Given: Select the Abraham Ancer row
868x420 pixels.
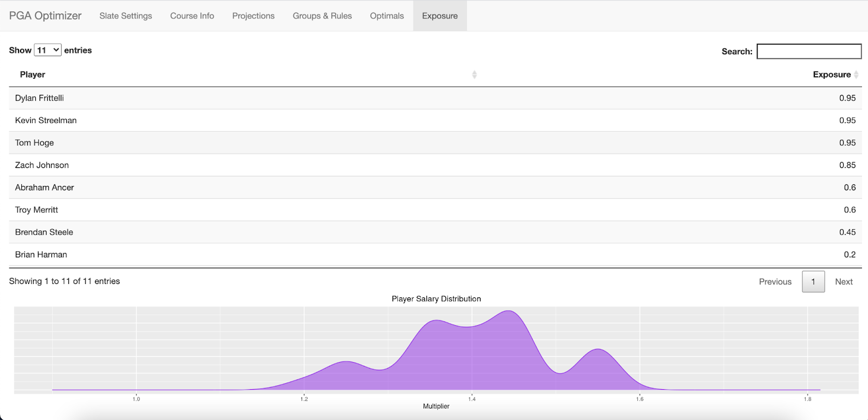Looking at the screenshot, I should point(435,188).
